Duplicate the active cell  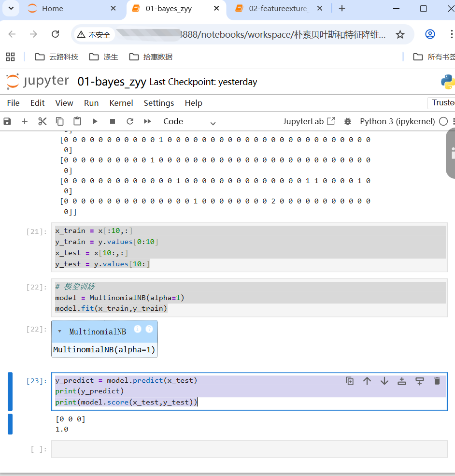350,381
